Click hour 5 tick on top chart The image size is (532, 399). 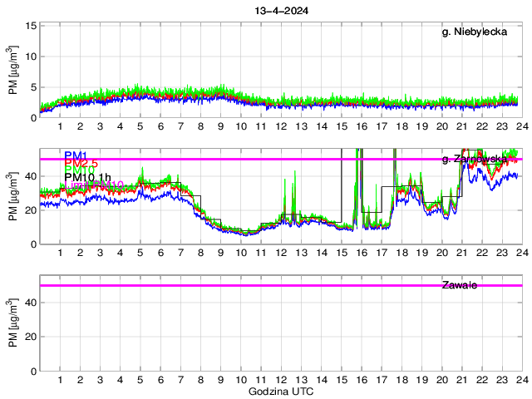(140, 126)
